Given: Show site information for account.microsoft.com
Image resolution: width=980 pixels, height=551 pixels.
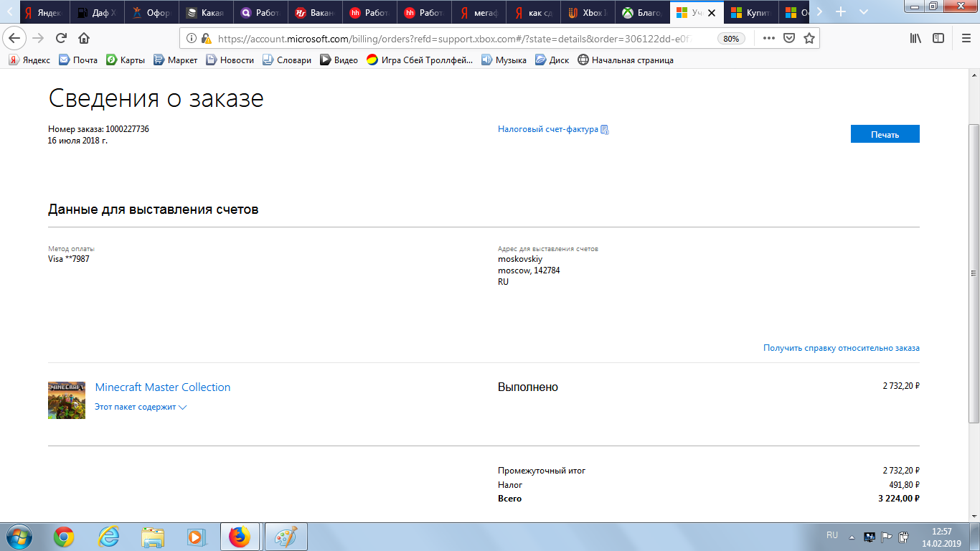Looking at the screenshot, I should point(190,39).
